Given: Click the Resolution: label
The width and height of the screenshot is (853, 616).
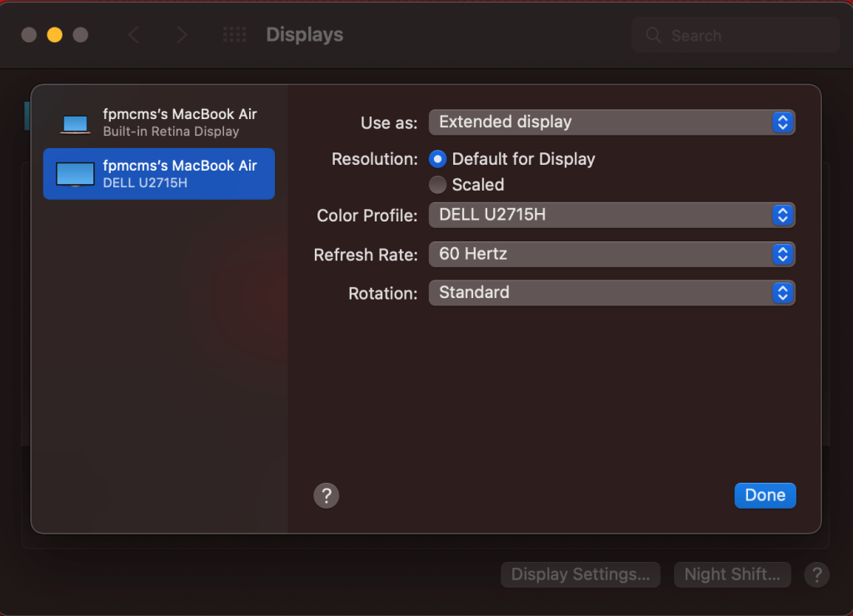Looking at the screenshot, I should pos(375,159).
